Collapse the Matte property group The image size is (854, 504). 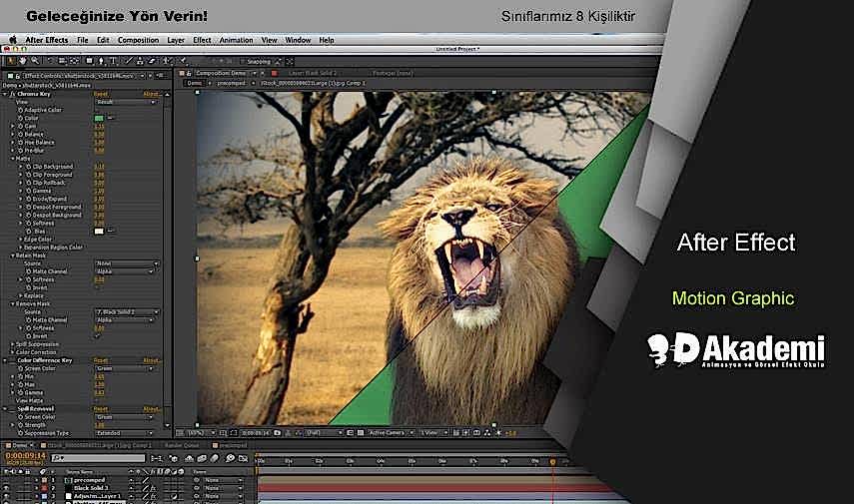(12, 158)
